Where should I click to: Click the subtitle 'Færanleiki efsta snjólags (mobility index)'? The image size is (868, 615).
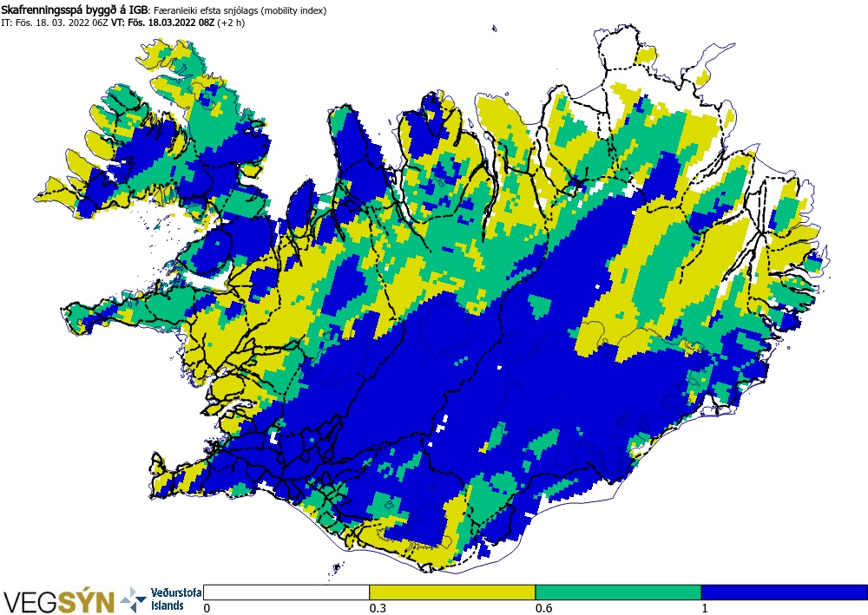click(240, 10)
